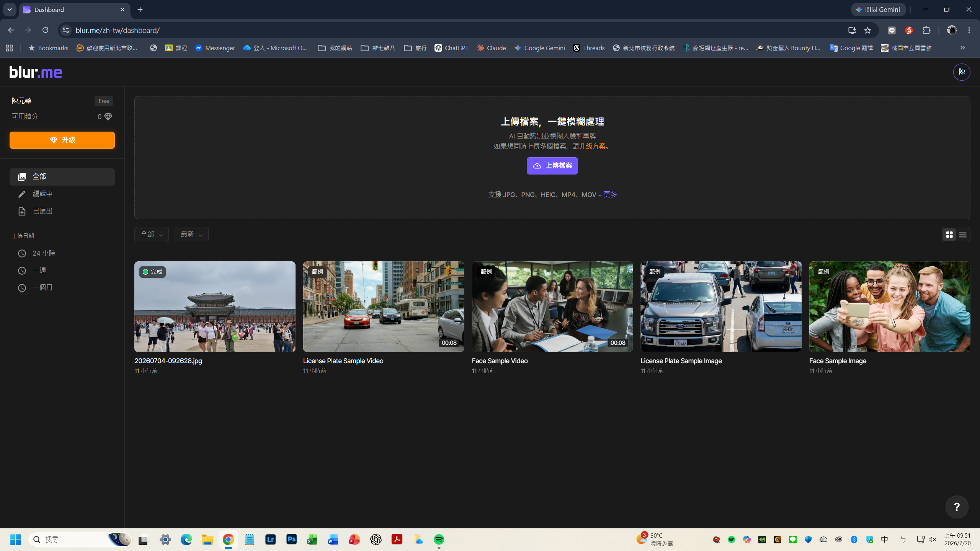Screen dimensions: 980x551
Task: Open File Explorer from the taskbar
Action: pos(207,540)
